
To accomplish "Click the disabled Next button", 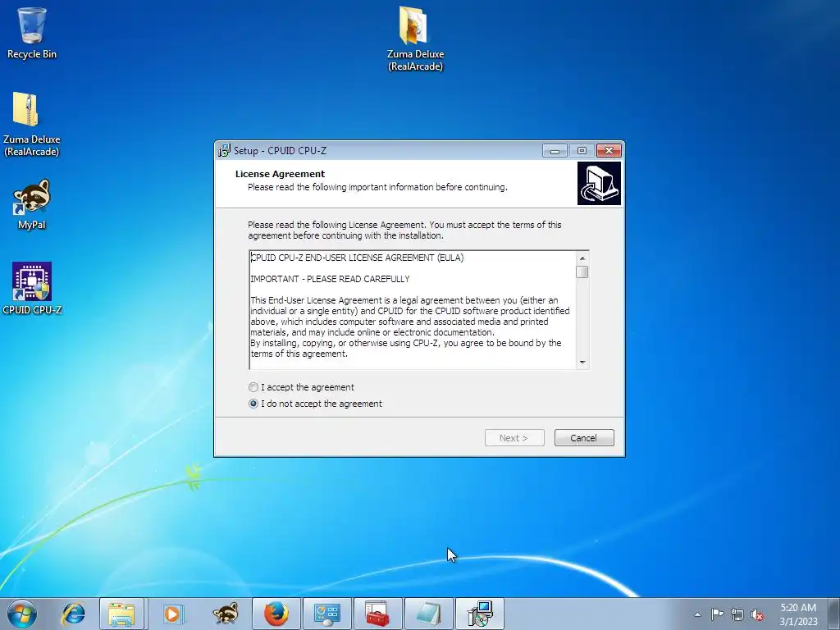I will [x=514, y=438].
